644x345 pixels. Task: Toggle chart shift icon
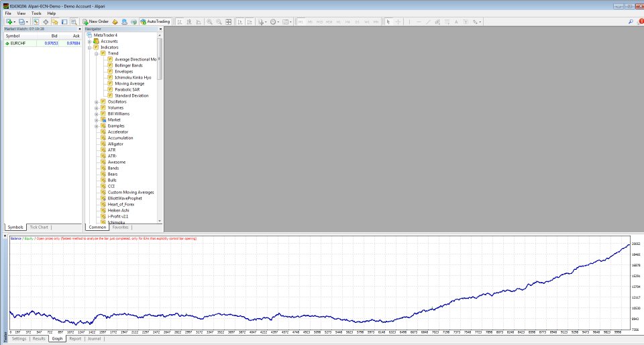[250, 21]
